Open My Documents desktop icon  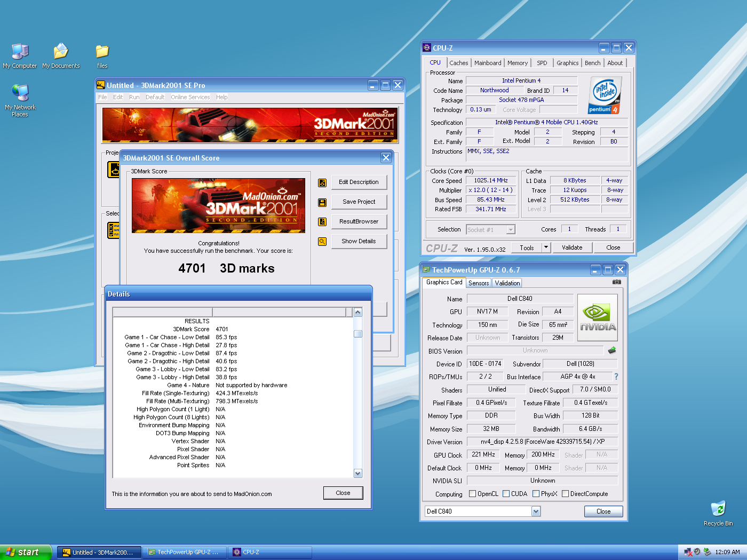(61, 55)
